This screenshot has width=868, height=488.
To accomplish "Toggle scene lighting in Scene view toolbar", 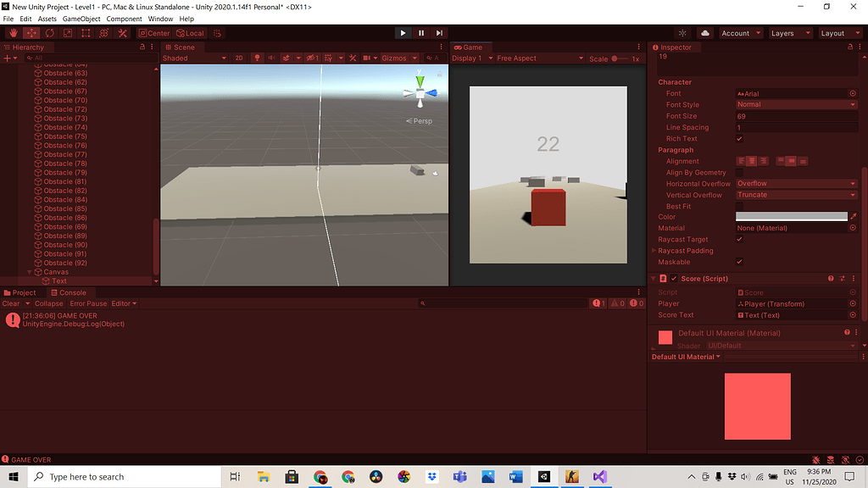I will point(258,58).
